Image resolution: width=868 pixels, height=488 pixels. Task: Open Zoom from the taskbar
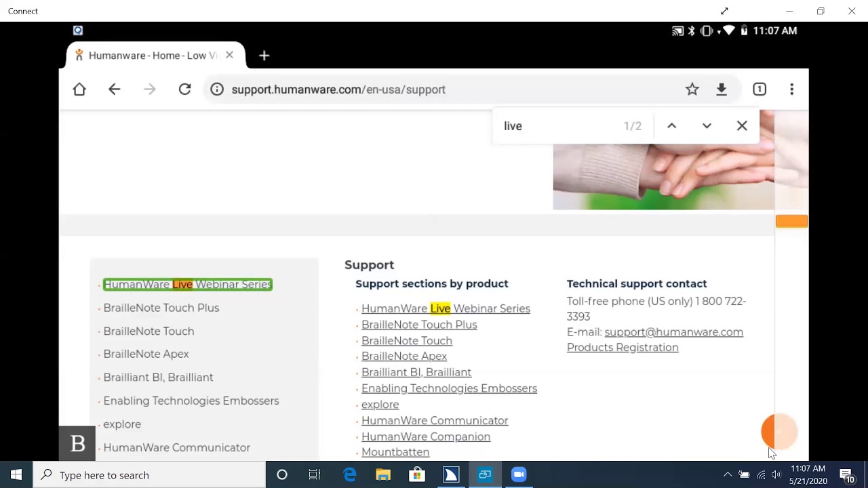coord(519,475)
